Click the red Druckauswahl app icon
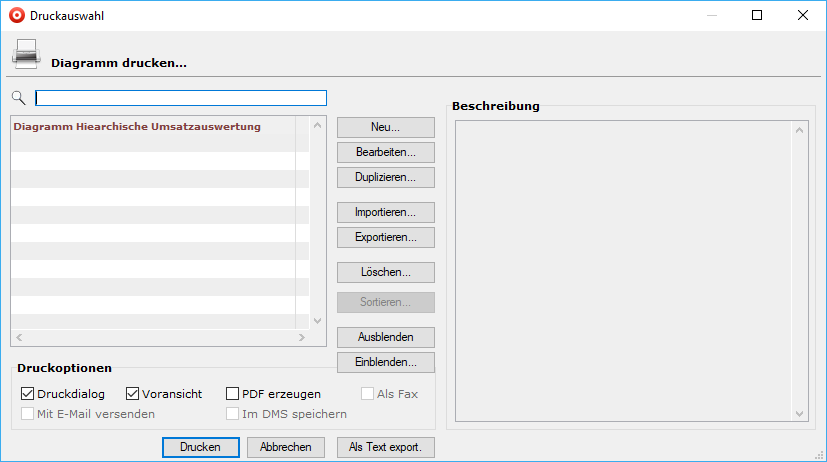Image resolution: width=827 pixels, height=462 pixels. click(16, 16)
